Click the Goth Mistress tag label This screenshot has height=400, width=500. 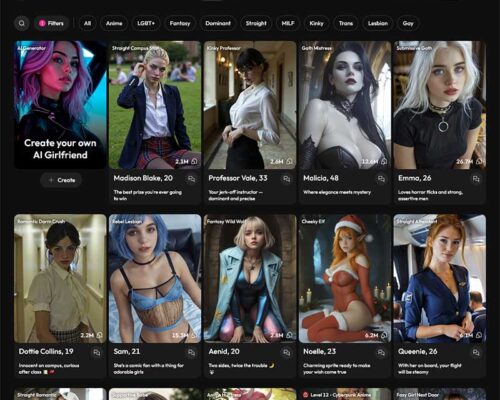click(317, 48)
